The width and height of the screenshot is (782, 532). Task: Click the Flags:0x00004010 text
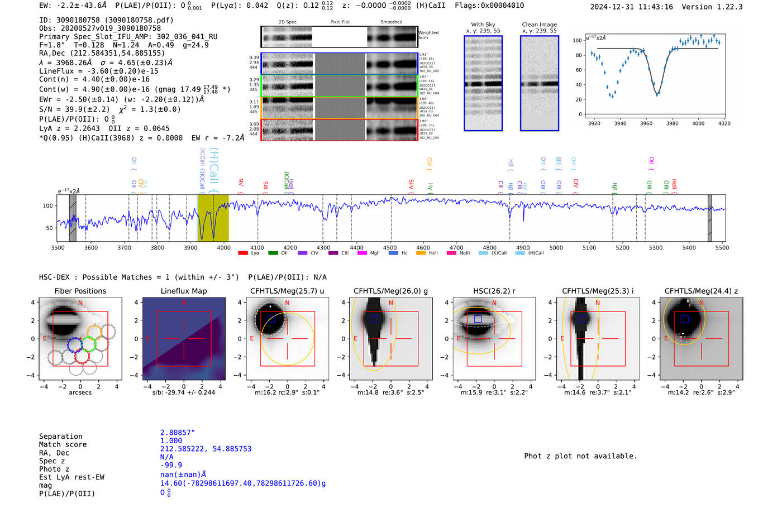click(489, 6)
